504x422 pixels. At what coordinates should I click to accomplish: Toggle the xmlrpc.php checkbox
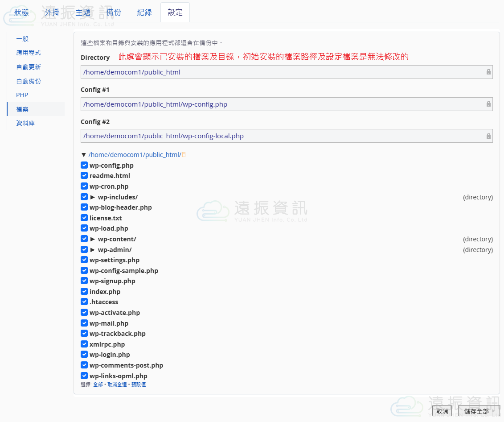[x=84, y=344]
